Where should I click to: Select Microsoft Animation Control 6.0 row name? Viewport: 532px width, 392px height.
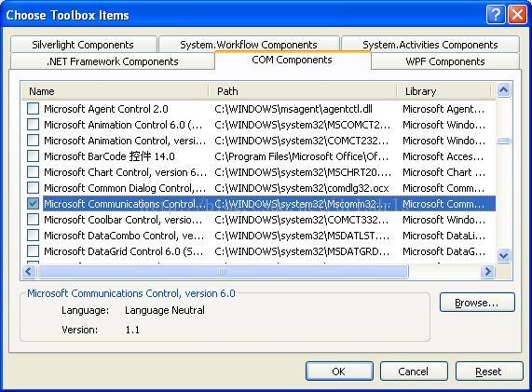click(123, 125)
